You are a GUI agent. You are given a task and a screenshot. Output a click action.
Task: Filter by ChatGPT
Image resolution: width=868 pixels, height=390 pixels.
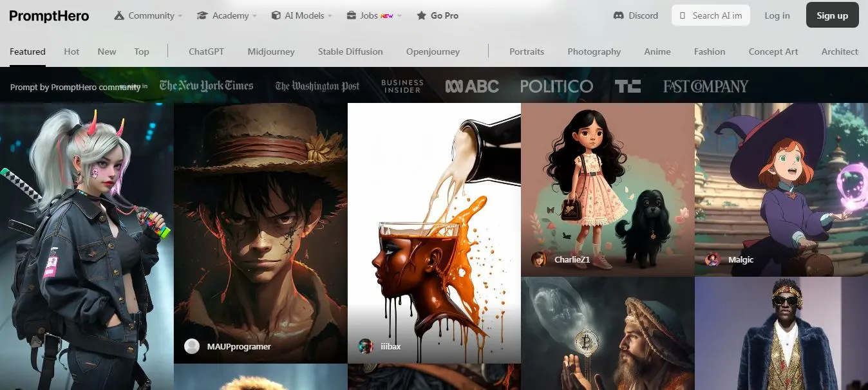click(x=206, y=51)
